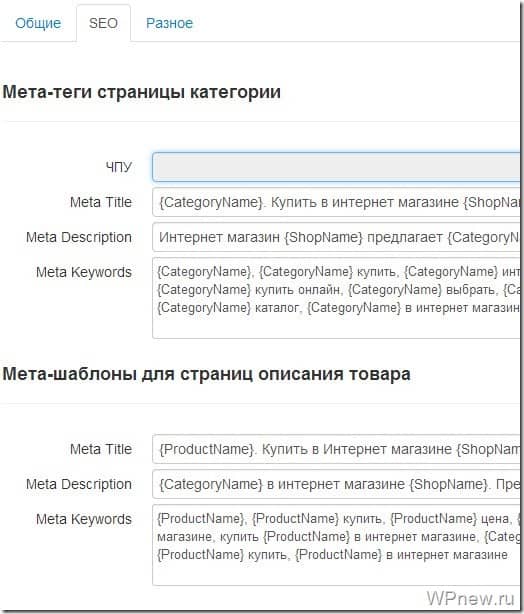Click the product Meta Keywords textarea
524x614 pixels.
click(336, 545)
